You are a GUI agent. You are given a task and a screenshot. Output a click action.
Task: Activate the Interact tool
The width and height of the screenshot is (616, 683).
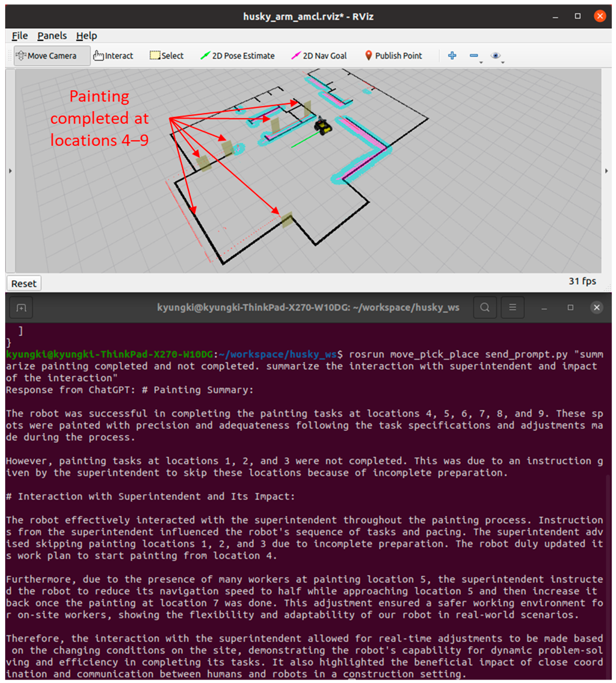click(x=114, y=56)
